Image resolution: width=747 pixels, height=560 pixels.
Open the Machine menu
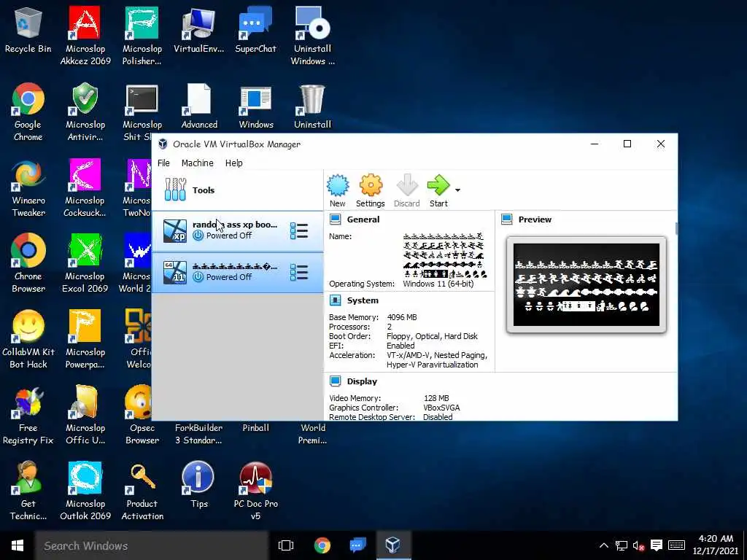(197, 163)
